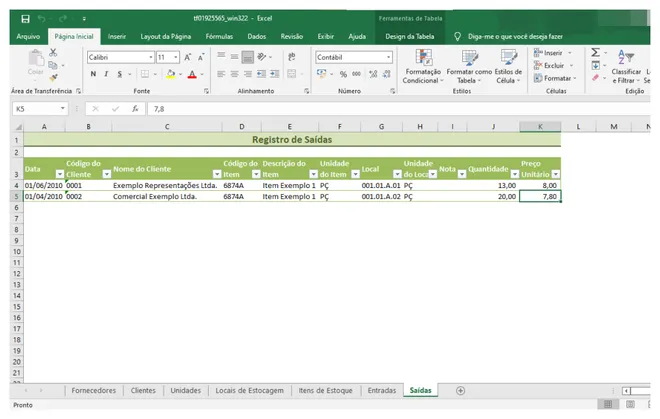The height and width of the screenshot is (419, 660).
Task: Apply the red font color
Action: 192,74
